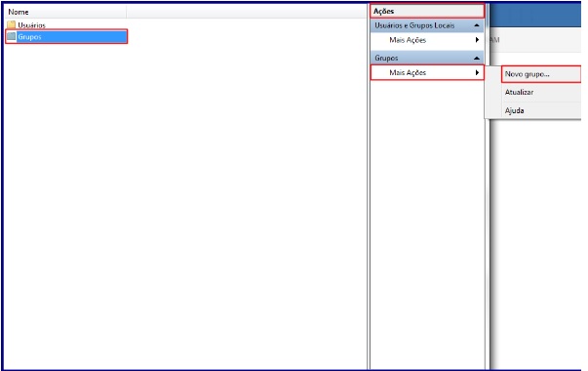Click the Nome column header
The image size is (588, 371).
tap(66, 12)
